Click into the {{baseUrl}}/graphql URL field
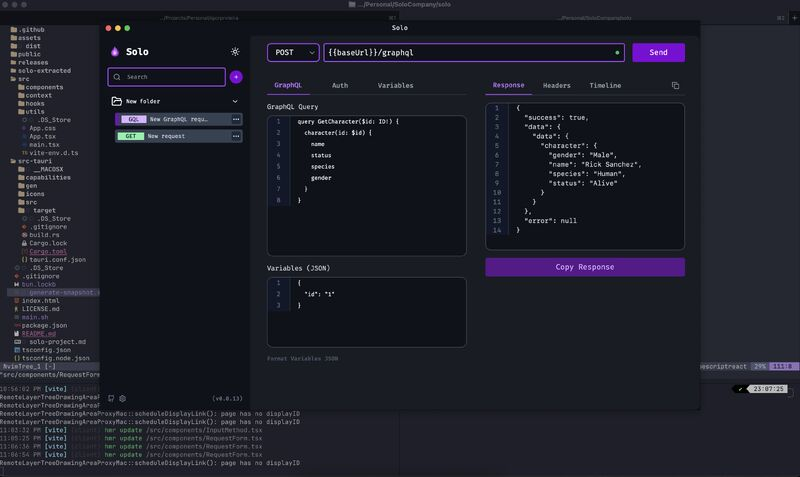This screenshot has width=800, height=477. pos(474,53)
